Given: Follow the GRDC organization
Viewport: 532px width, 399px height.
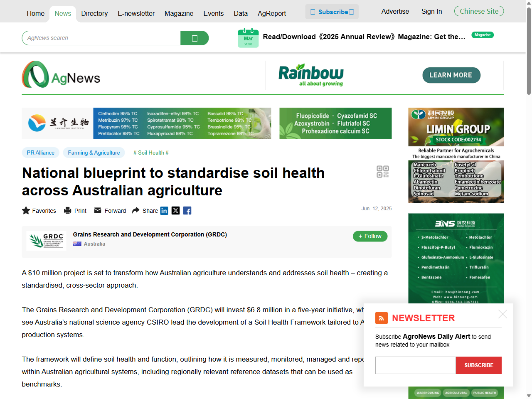Looking at the screenshot, I should (370, 236).
